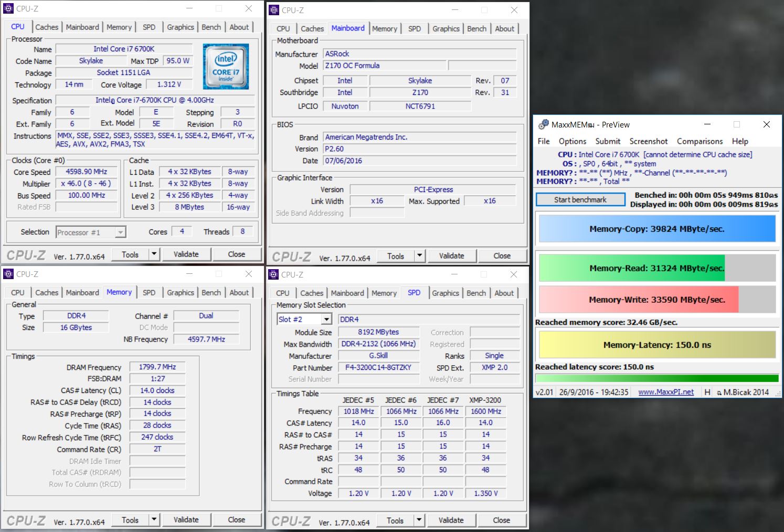Click the Intel Core i7 inside logo
This screenshot has height=532, width=784.
point(226,66)
